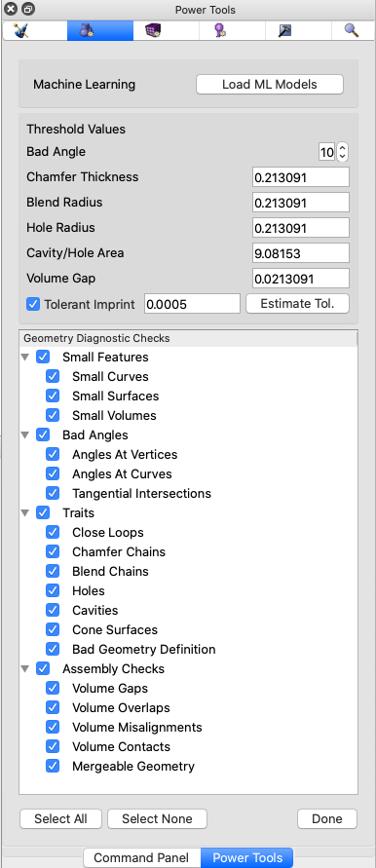Viewport: 376px width, 868px height.
Task: Open the magnifying glass search tab
Action: pos(352,31)
